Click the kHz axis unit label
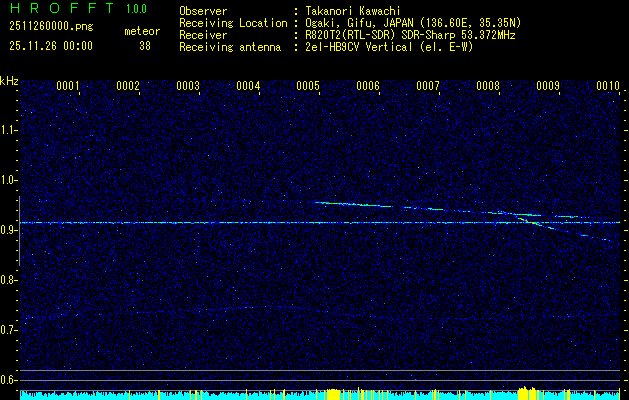This screenshot has height=400, width=629. click(x=9, y=81)
